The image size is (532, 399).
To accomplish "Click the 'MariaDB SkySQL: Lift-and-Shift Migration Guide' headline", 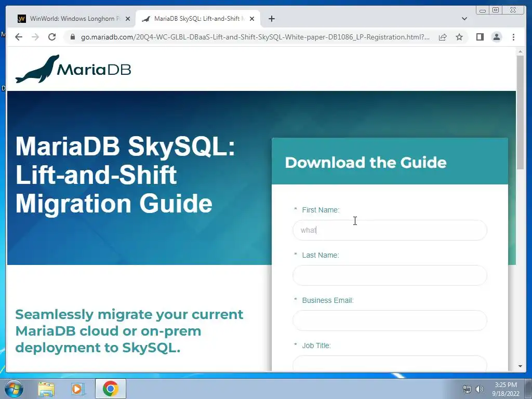I will [126, 175].
